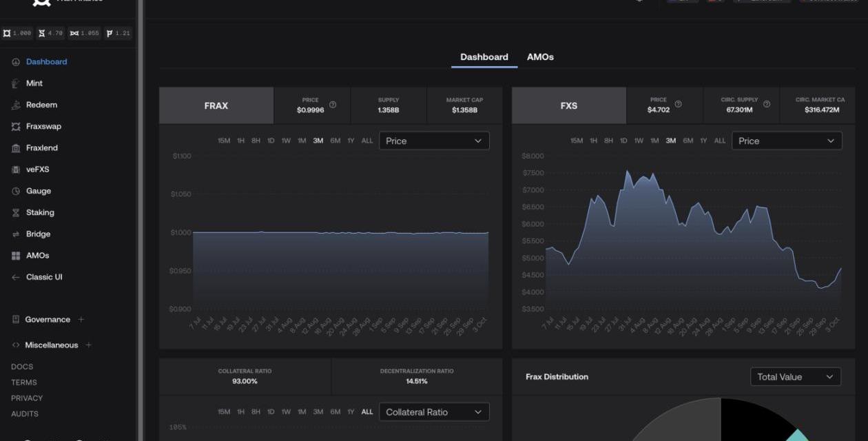This screenshot has width=868, height=441.
Task: Select 1W time range on FRAX chart
Action: tap(286, 141)
